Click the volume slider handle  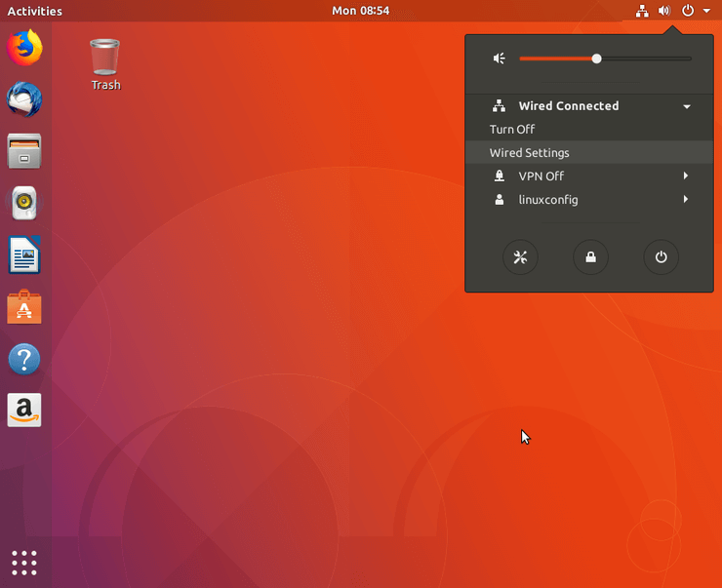pos(596,59)
